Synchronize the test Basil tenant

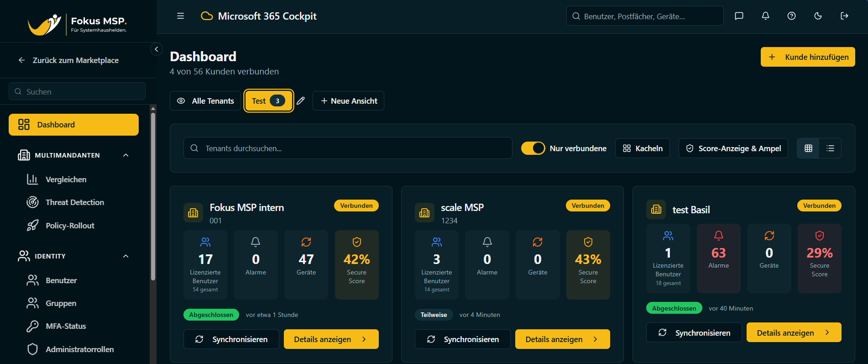coord(694,332)
